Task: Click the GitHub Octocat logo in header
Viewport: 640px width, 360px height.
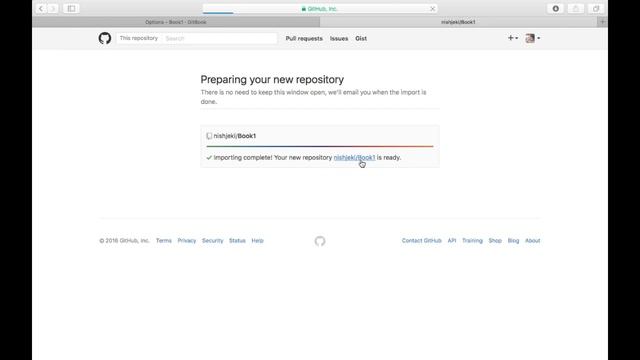Action: click(105, 38)
